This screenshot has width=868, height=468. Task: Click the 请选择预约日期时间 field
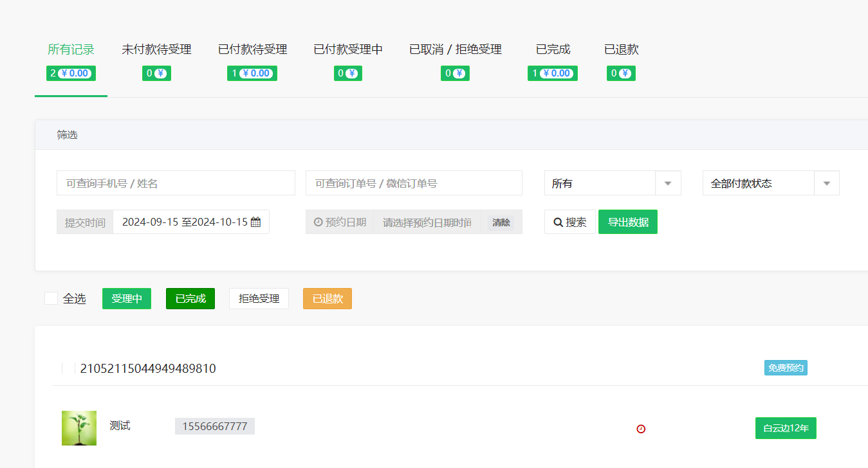[x=427, y=222]
